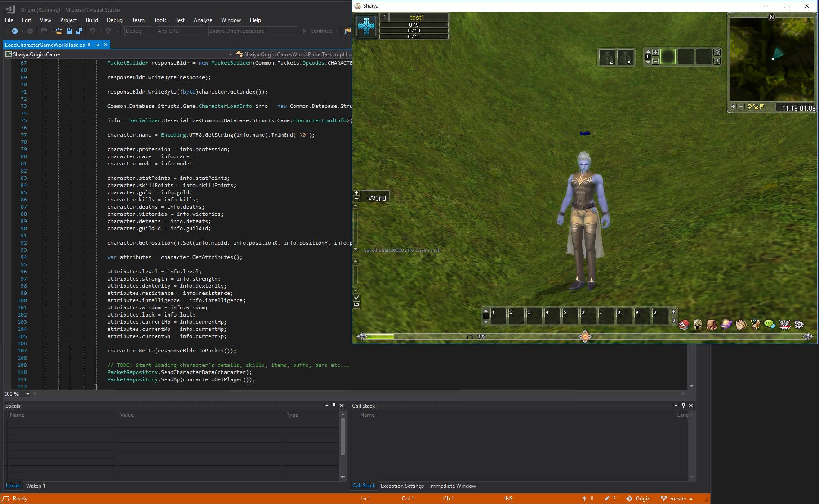The image size is (819, 504).
Task: Open the brown bag inventory icon
Action: [x=712, y=324]
